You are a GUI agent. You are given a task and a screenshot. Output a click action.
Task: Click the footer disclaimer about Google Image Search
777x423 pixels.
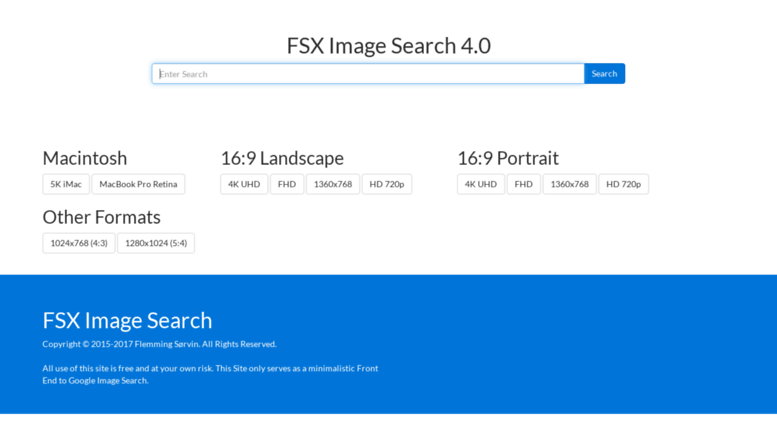[210, 374]
